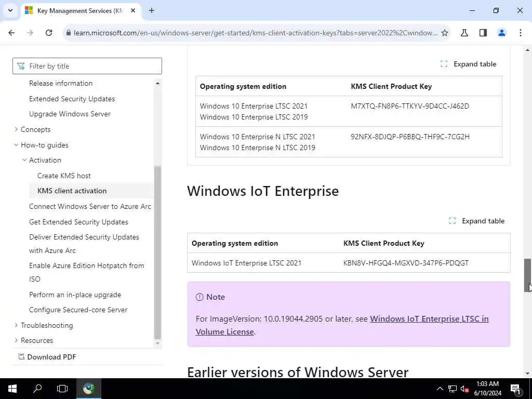Click the Windows IoT Enterprise heading
532x399 pixels.
pyautogui.click(x=263, y=191)
